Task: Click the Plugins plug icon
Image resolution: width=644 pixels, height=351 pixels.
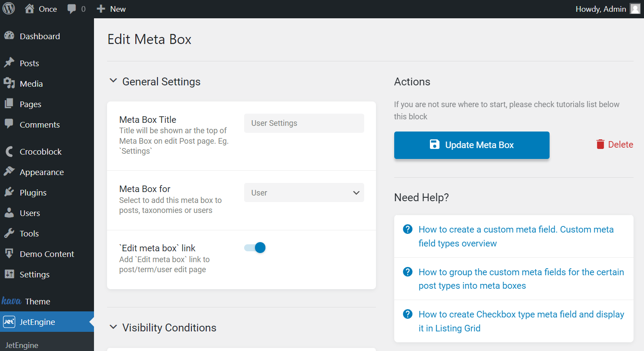Action: [x=9, y=192]
